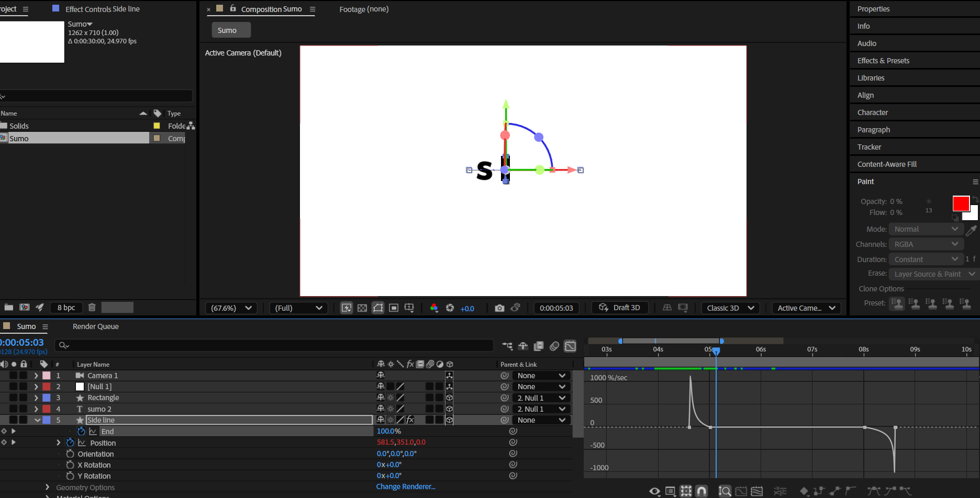The height and width of the screenshot is (498, 980).
Task: Click the auto-zoom graph height icon
Action: pyautogui.click(x=725, y=491)
